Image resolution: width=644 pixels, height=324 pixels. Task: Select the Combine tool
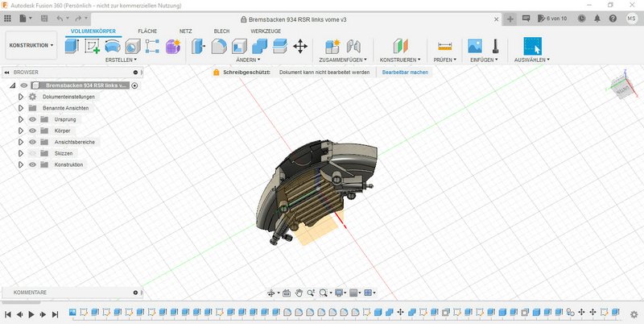pyautogui.click(x=259, y=46)
